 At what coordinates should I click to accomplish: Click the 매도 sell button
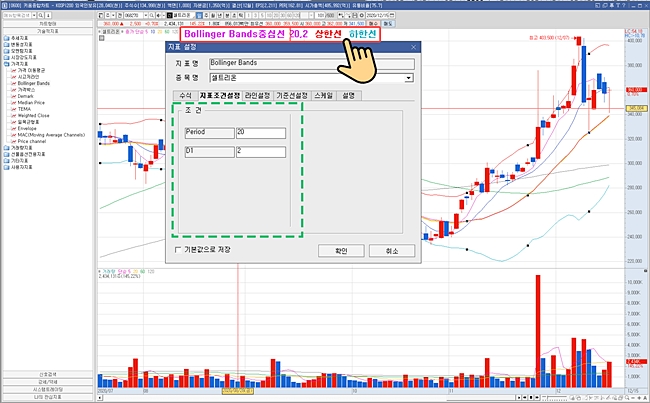(388, 24)
